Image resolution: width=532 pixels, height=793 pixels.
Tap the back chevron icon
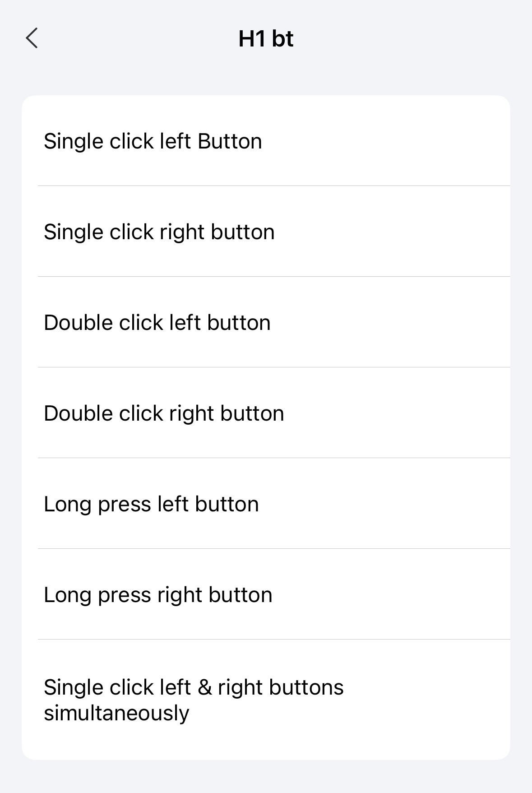(x=32, y=38)
